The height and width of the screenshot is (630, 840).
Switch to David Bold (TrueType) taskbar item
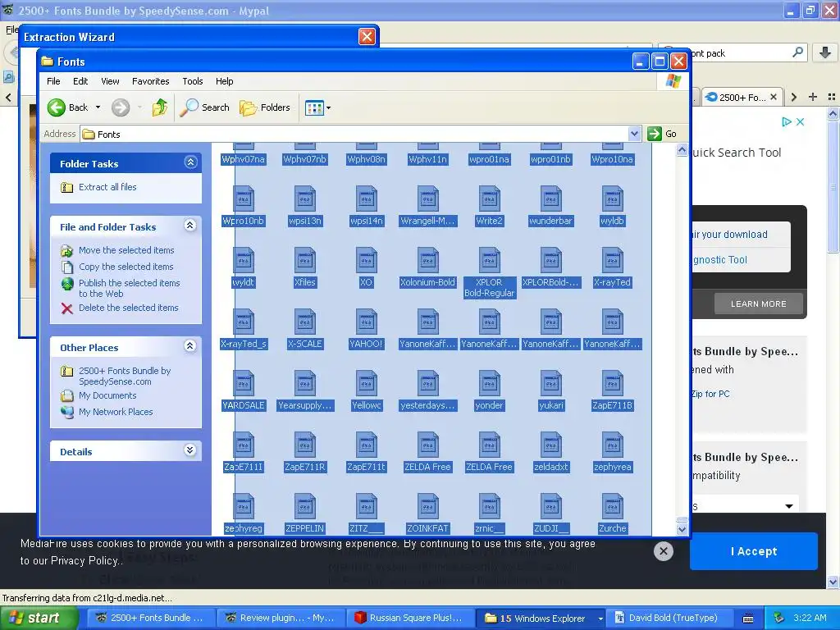(x=669, y=619)
